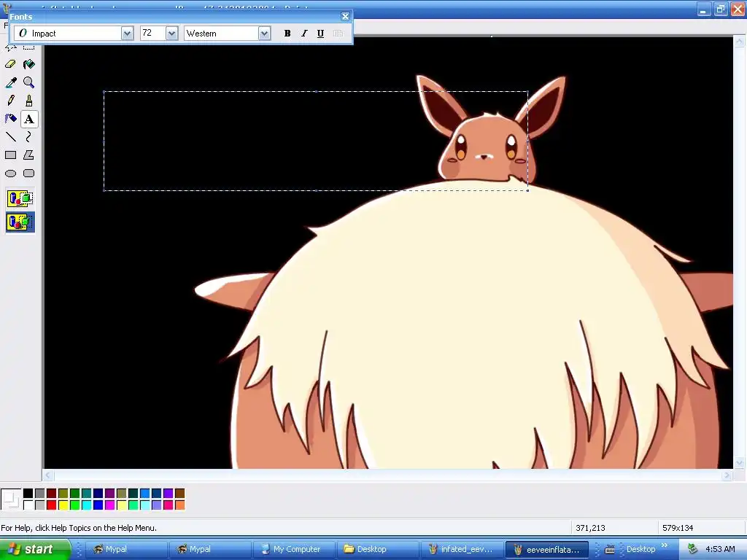Switch to the infated_eev... Paint taskbar window
The width and height of the screenshot is (747, 560).
(x=461, y=549)
